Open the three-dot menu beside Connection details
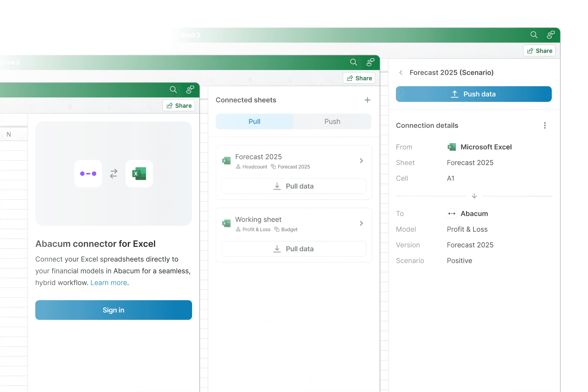This screenshot has height=392, width=588. 545,125
